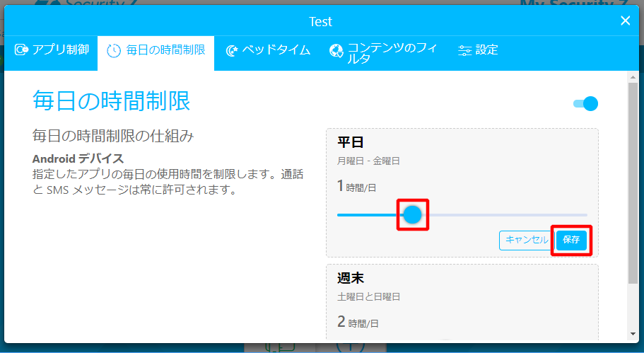Click the 週末 section heading
The image size is (644, 353).
tap(350, 279)
